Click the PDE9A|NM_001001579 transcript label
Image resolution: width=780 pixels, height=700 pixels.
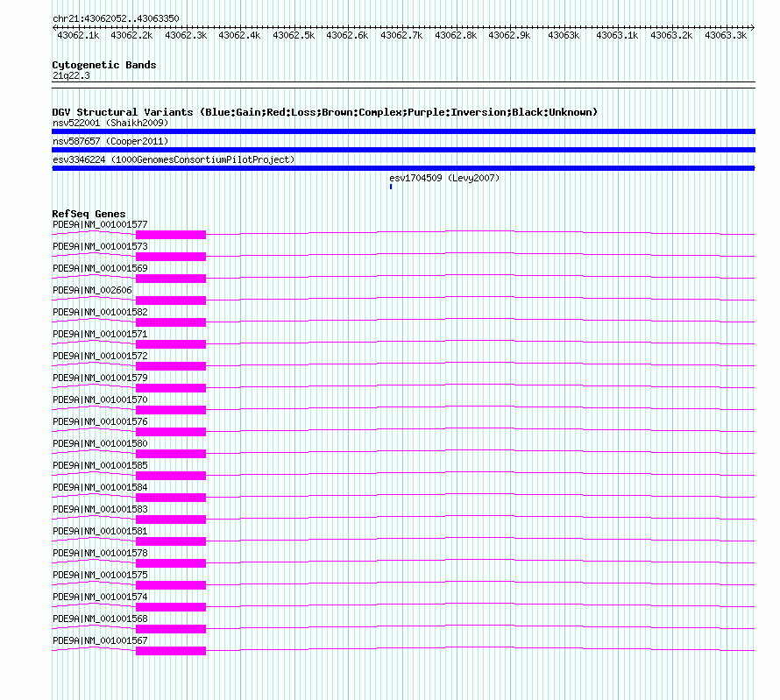pyautogui.click(x=100, y=378)
